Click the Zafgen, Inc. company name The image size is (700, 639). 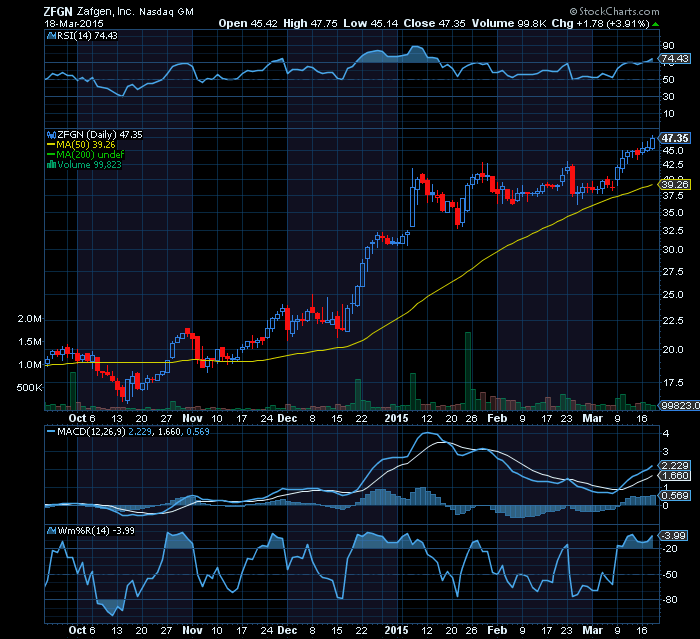pos(105,12)
